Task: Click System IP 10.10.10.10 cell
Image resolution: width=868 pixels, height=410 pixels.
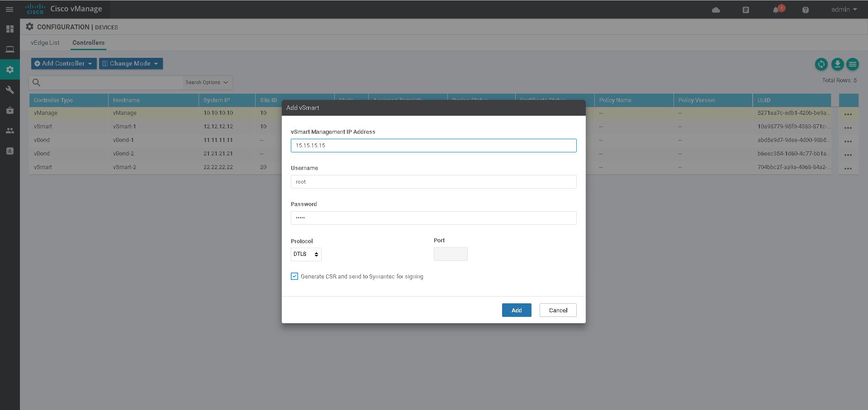Action: coord(218,113)
